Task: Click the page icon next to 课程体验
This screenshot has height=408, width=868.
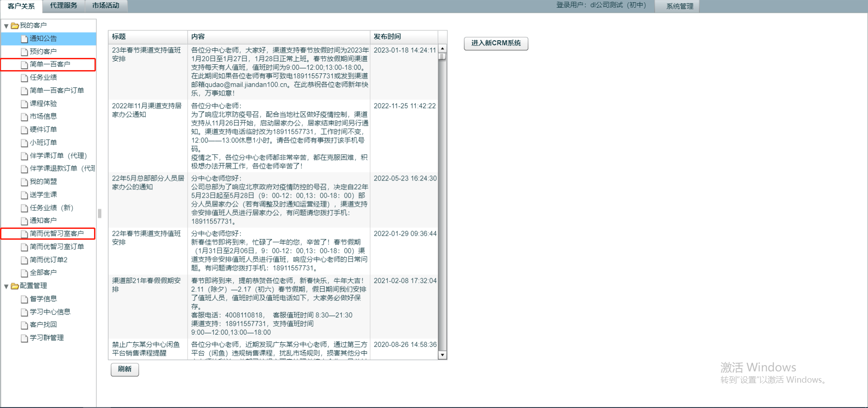Action: coord(24,104)
